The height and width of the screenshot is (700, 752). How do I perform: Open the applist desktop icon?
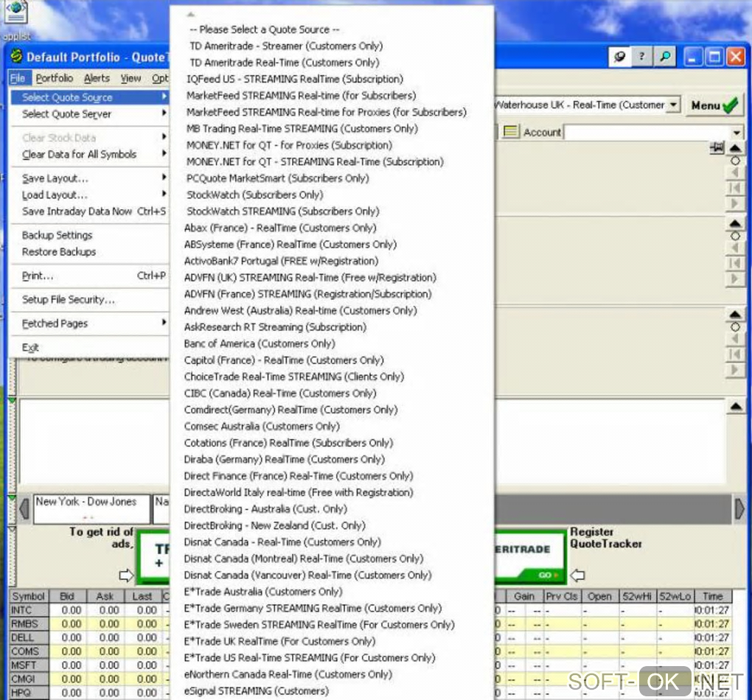pyautogui.click(x=15, y=19)
